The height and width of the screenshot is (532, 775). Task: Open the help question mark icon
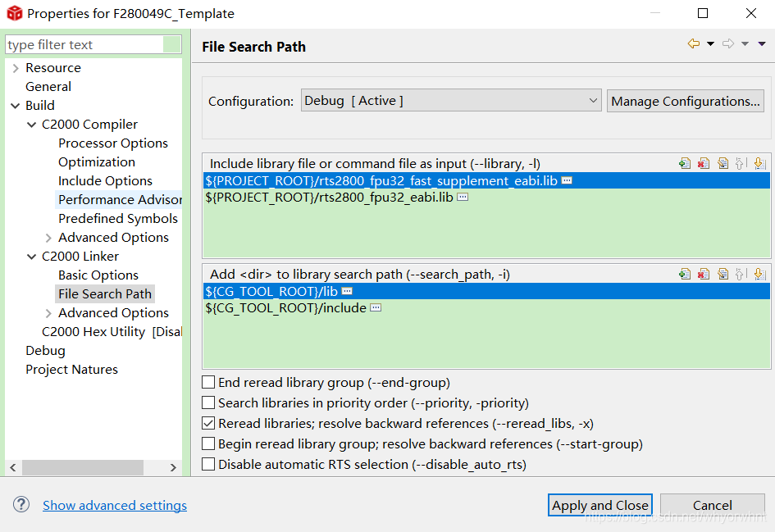click(21, 504)
